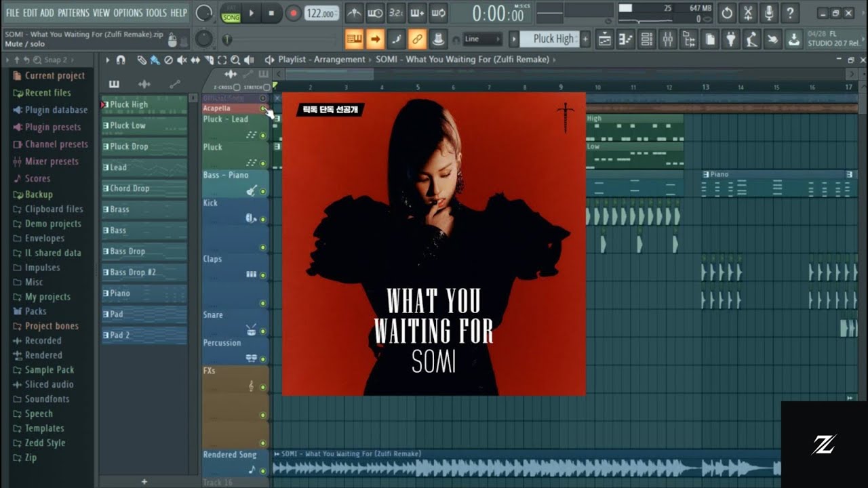Expand the Plugin presets folder

tap(47, 127)
